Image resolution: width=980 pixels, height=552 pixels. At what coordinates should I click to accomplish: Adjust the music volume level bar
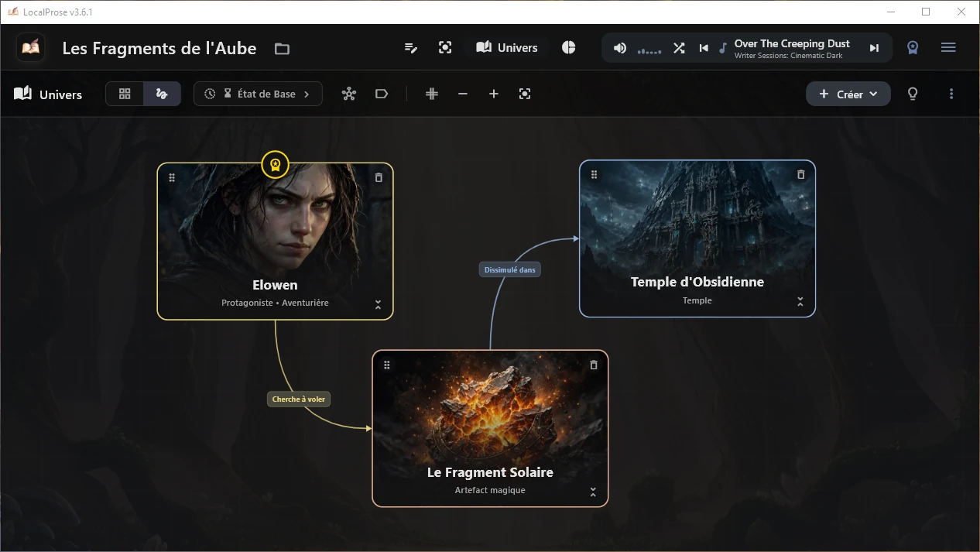pos(649,51)
